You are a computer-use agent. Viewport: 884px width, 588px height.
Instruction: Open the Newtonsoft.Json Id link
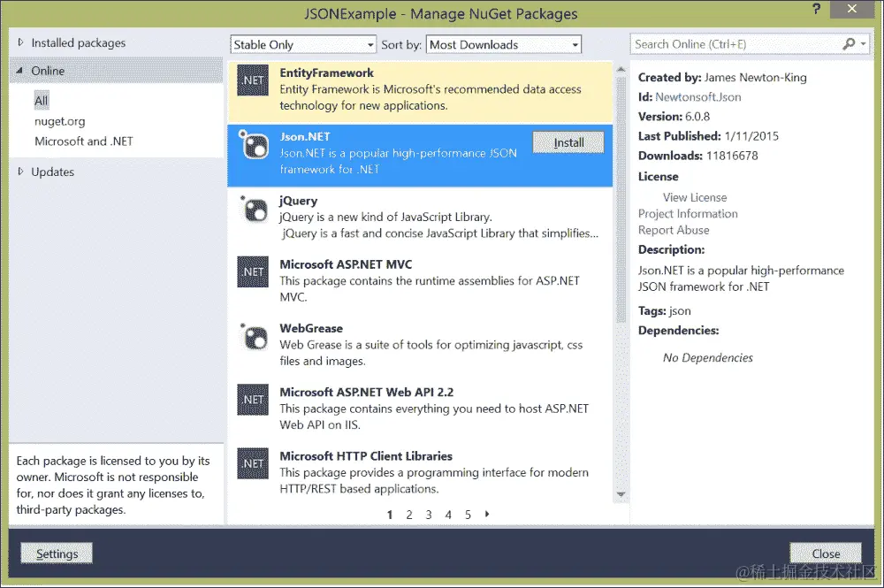(x=698, y=97)
